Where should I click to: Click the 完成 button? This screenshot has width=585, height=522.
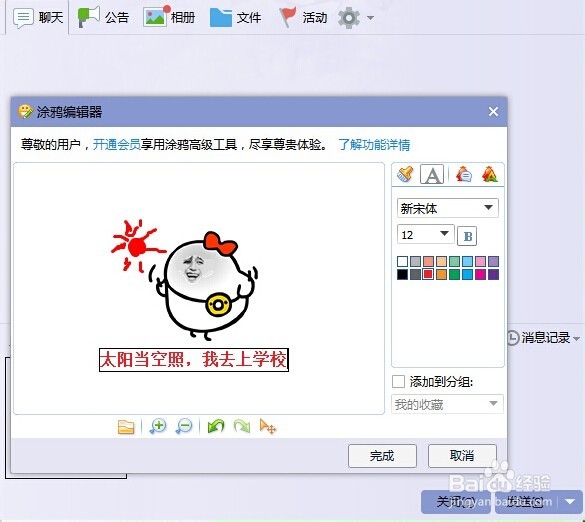click(382, 456)
